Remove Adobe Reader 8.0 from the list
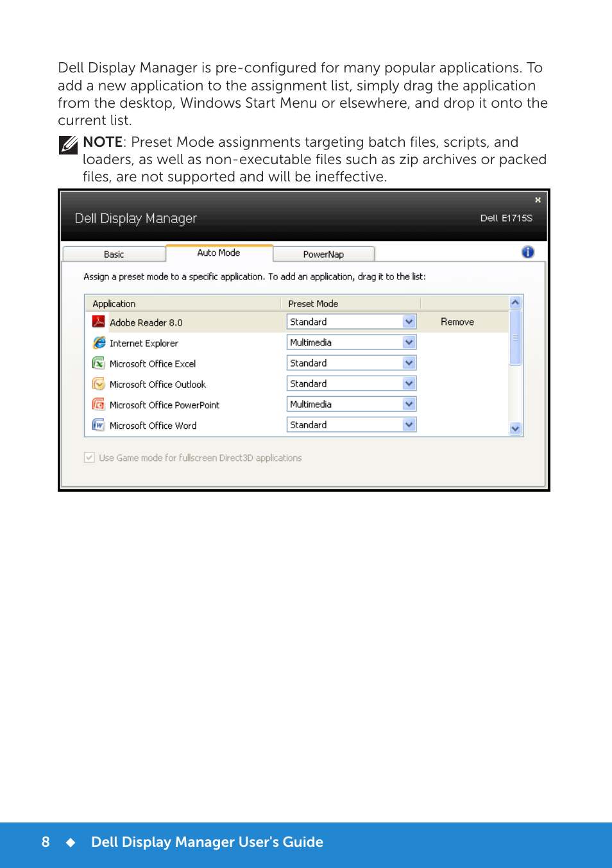 pyautogui.click(x=457, y=322)
